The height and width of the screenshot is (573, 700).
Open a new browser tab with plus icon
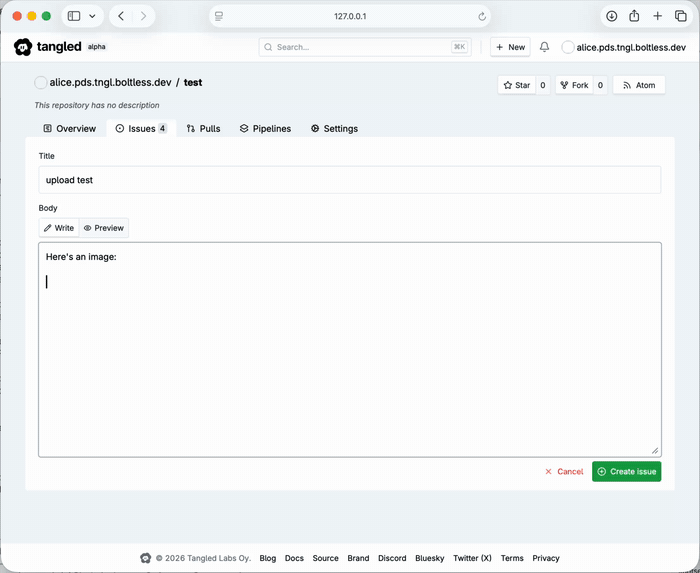(657, 16)
